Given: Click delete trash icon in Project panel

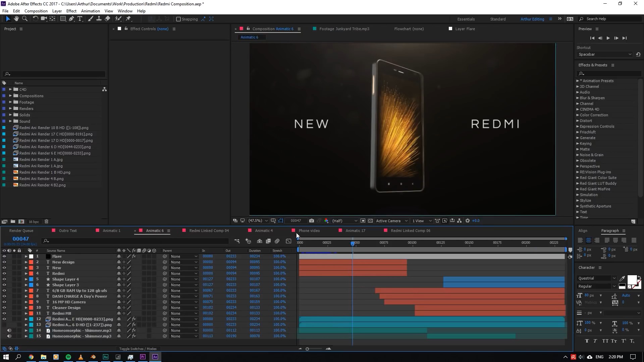Looking at the screenshot, I should (x=47, y=222).
